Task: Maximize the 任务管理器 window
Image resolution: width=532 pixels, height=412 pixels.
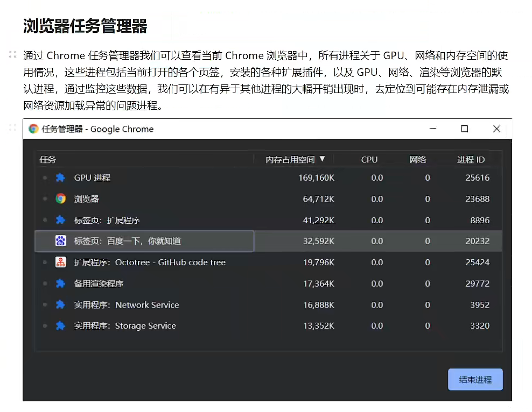Action: point(464,129)
